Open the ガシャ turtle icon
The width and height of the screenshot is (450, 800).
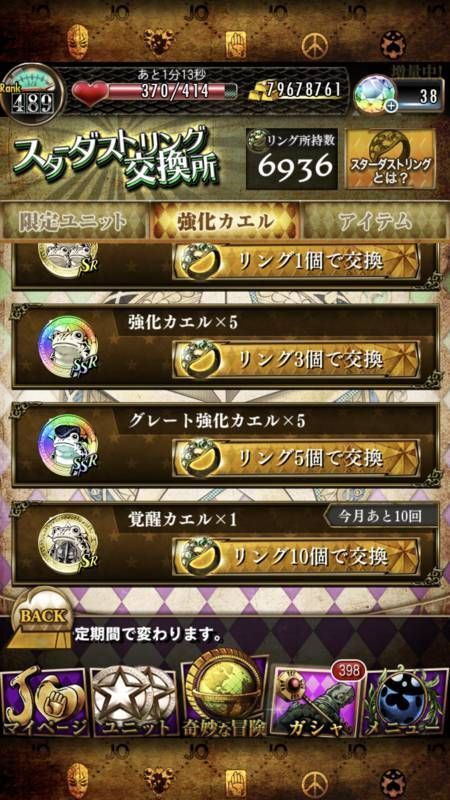pyautogui.click(x=316, y=702)
